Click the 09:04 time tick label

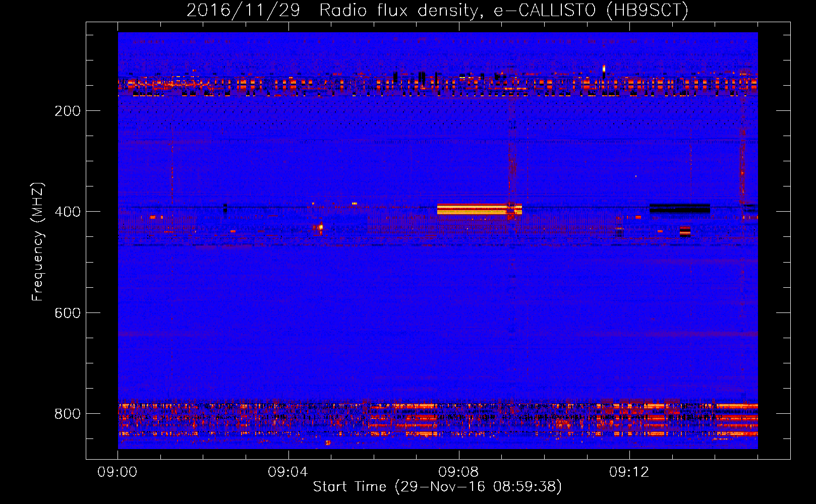288,472
